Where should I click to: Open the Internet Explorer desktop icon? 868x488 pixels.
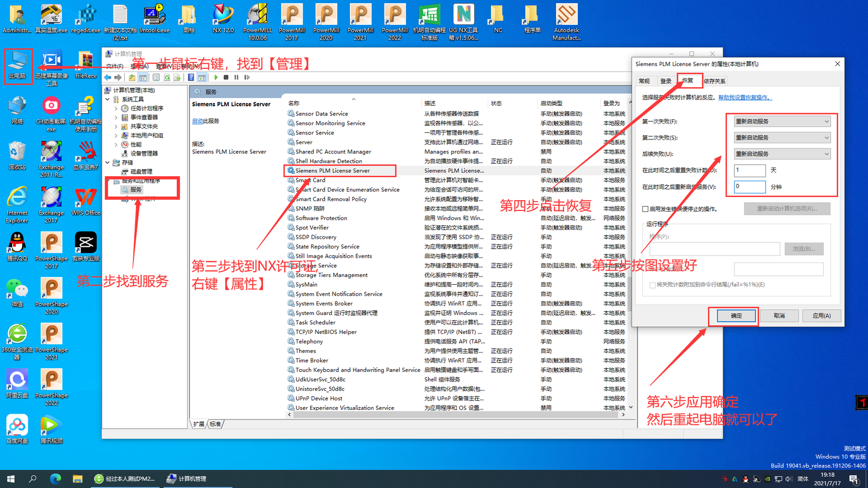(x=17, y=205)
